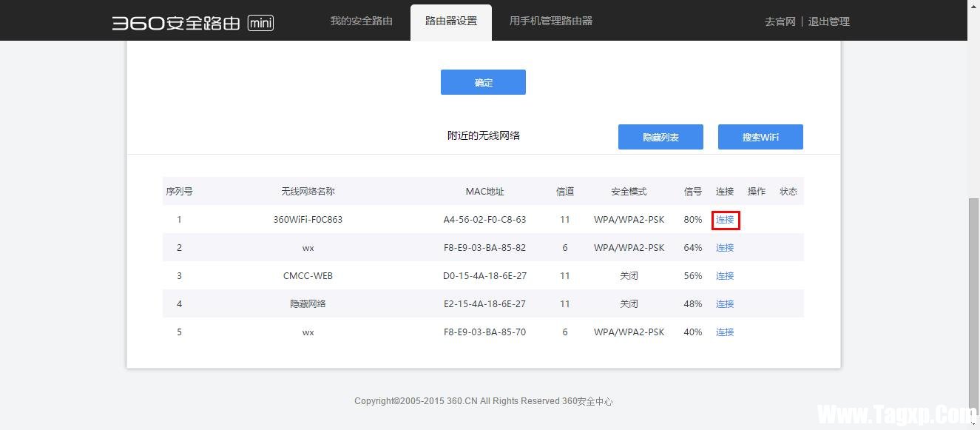The width and height of the screenshot is (980, 430).
Task: Click the 信道 column header
Action: pyautogui.click(x=565, y=192)
